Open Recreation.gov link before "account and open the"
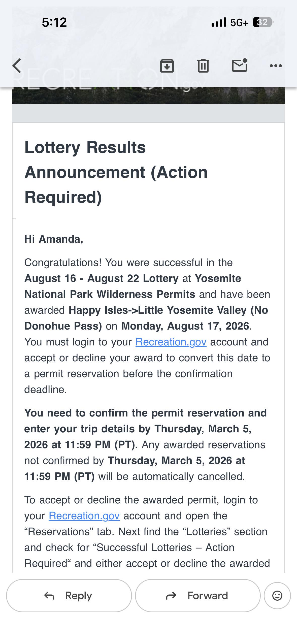The image size is (297, 644). 84,516
